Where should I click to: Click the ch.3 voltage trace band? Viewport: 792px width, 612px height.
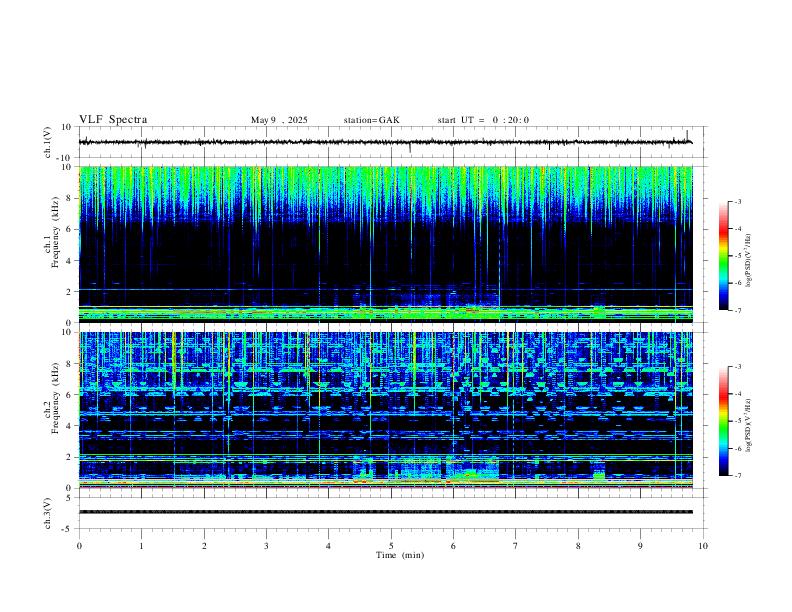pos(386,512)
